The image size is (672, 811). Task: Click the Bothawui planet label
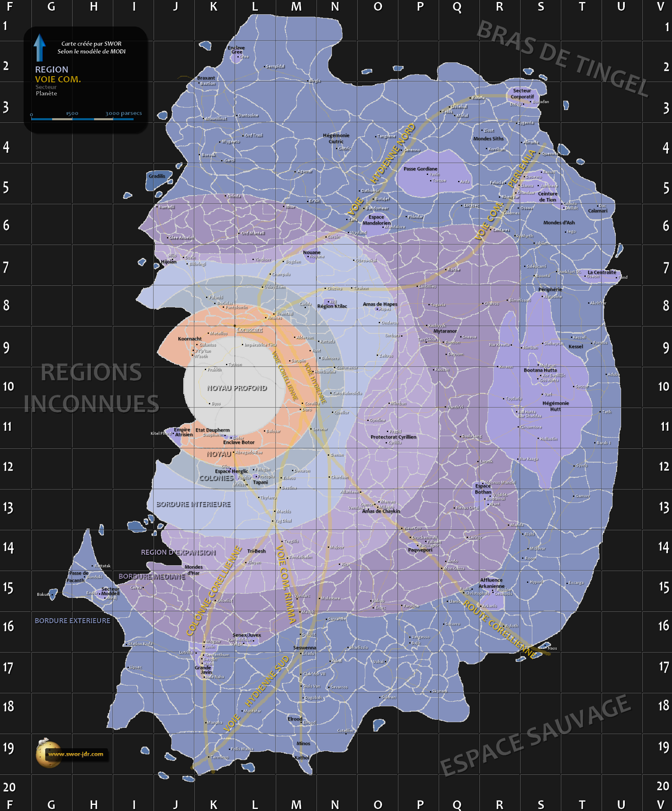click(495, 498)
